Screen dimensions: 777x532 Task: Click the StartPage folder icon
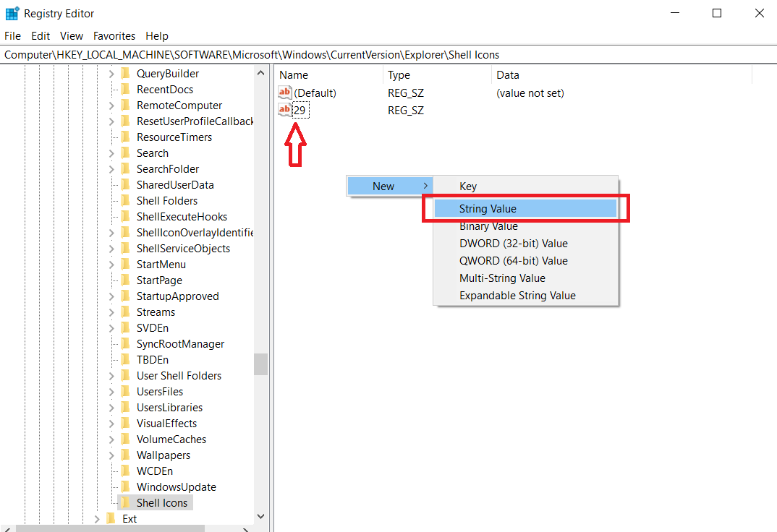click(x=125, y=280)
